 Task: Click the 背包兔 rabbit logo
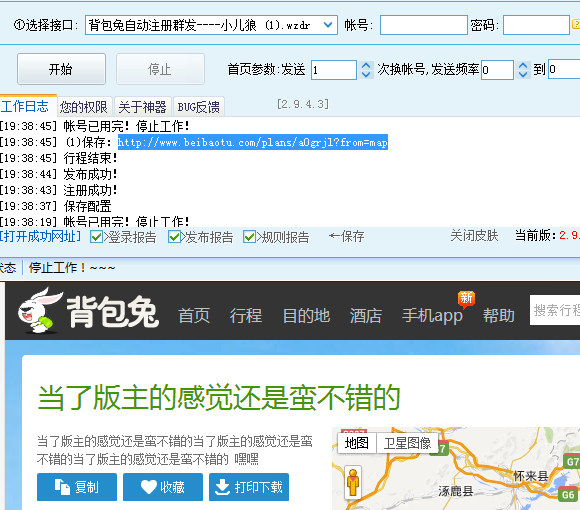pyautogui.click(x=88, y=310)
